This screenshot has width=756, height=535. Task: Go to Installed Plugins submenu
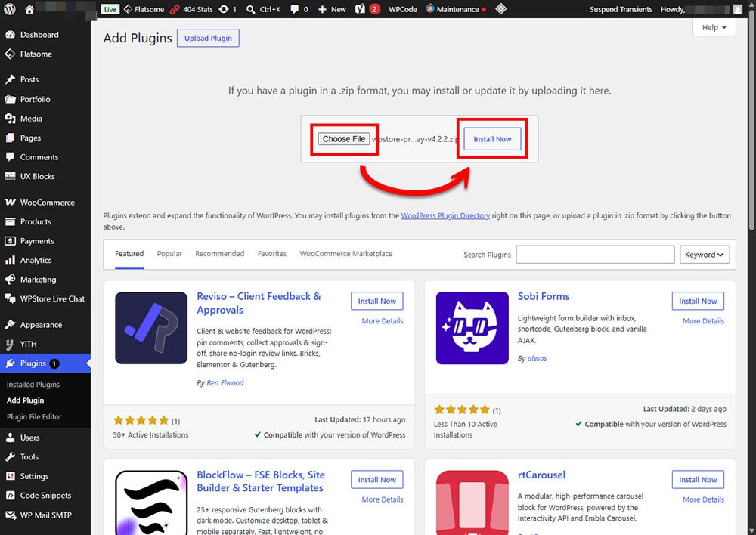point(33,385)
